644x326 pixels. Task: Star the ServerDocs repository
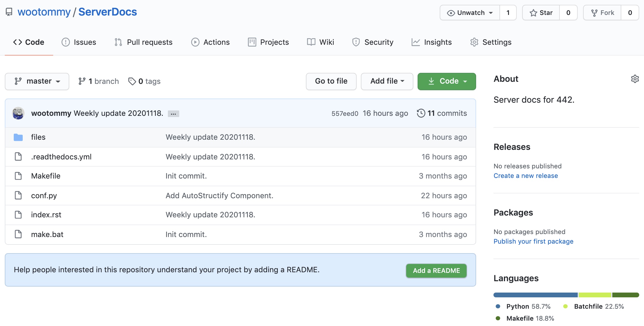(541, 13)
